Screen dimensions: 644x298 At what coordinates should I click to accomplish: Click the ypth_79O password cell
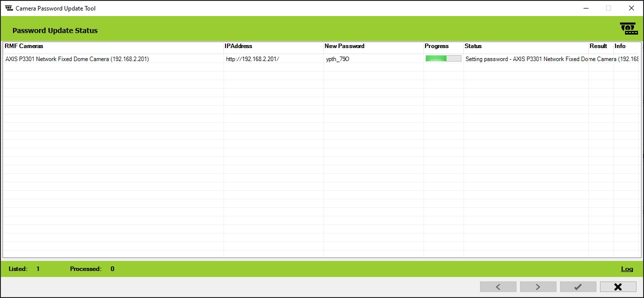[x=337, y=59]
